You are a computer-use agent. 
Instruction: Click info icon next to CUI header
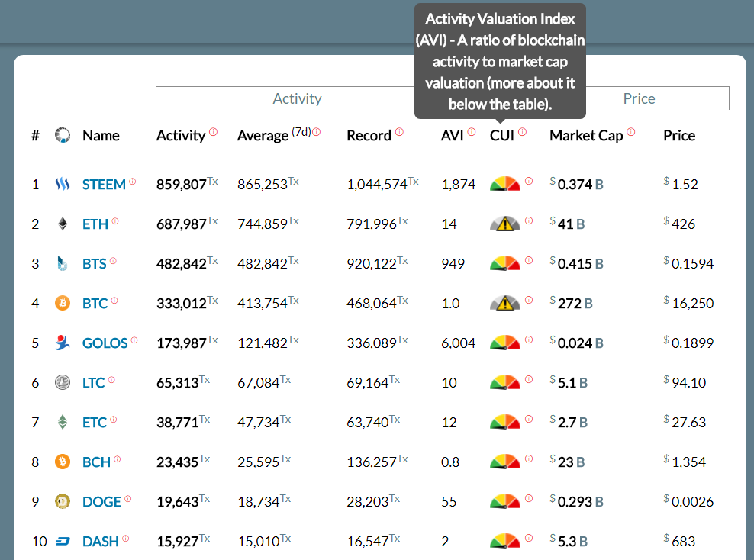(523, 132)
